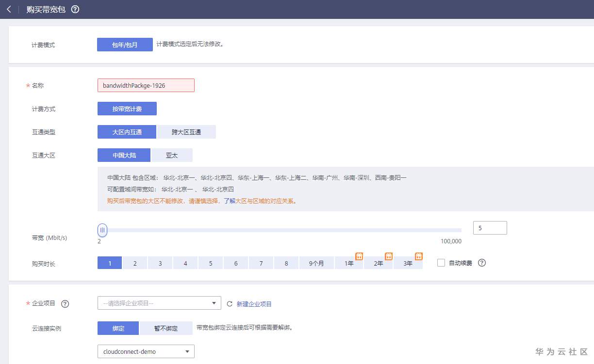The width and height of the screenshot is (594, 364).
Task: Click the bandwidth value field showing 5
Action: pos(490,228)
